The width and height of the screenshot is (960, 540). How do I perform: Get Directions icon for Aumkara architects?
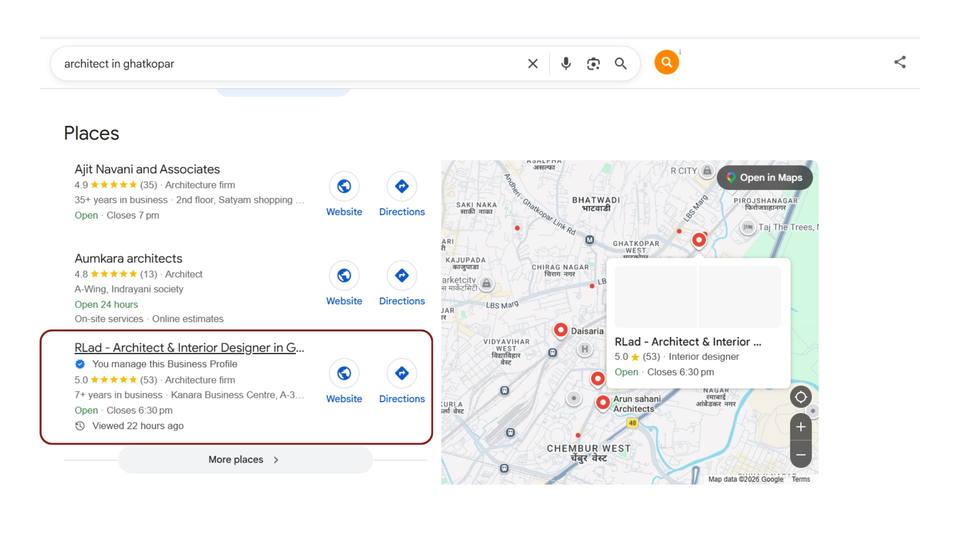pos(402,276)
